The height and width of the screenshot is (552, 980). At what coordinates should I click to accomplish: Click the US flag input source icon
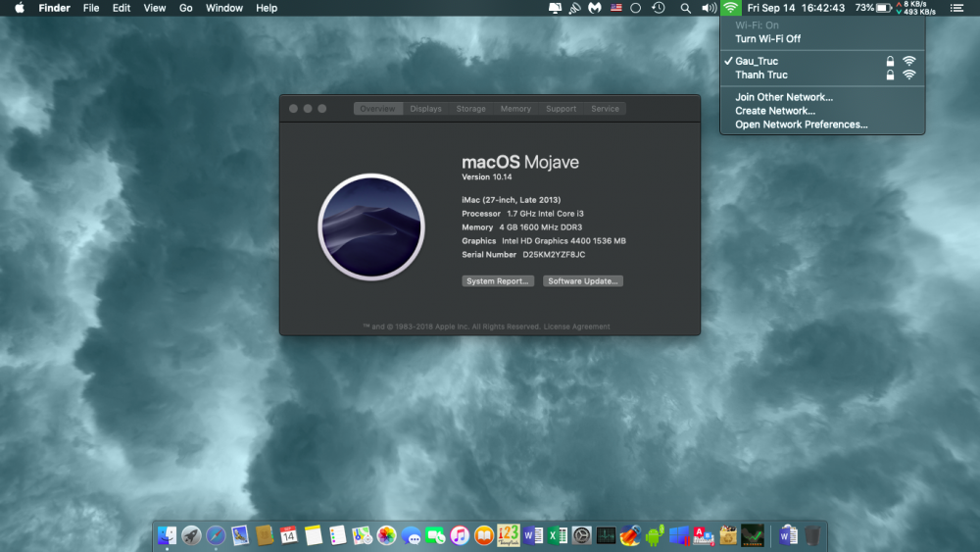pyautogui.click(x=616, y=8)
